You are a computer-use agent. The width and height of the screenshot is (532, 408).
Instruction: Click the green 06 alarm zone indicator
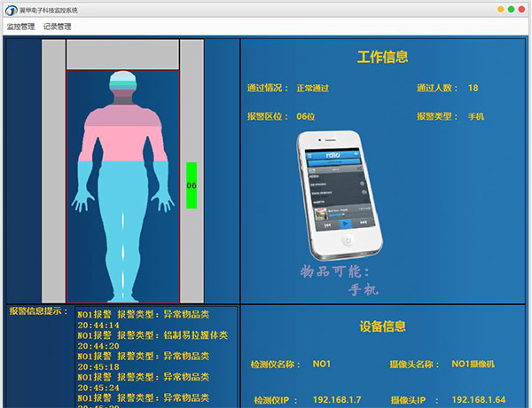point(192,185)
